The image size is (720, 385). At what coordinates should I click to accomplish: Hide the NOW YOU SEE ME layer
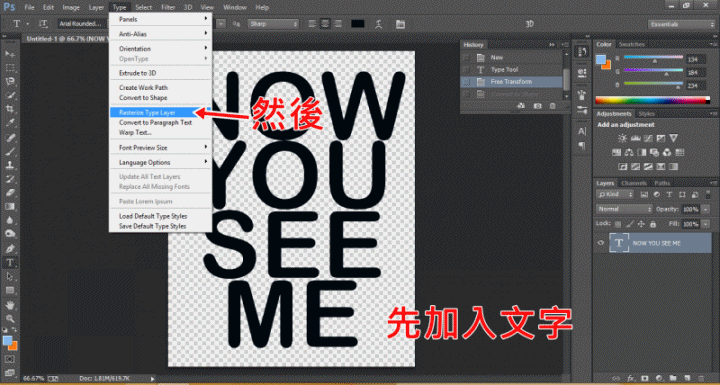(x=601, y=243)
